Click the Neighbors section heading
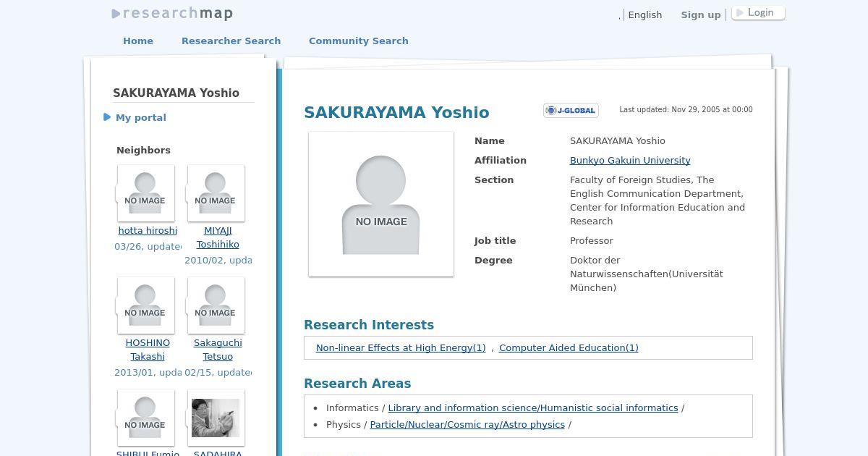The image size is (868, 456). click(143, 151)
